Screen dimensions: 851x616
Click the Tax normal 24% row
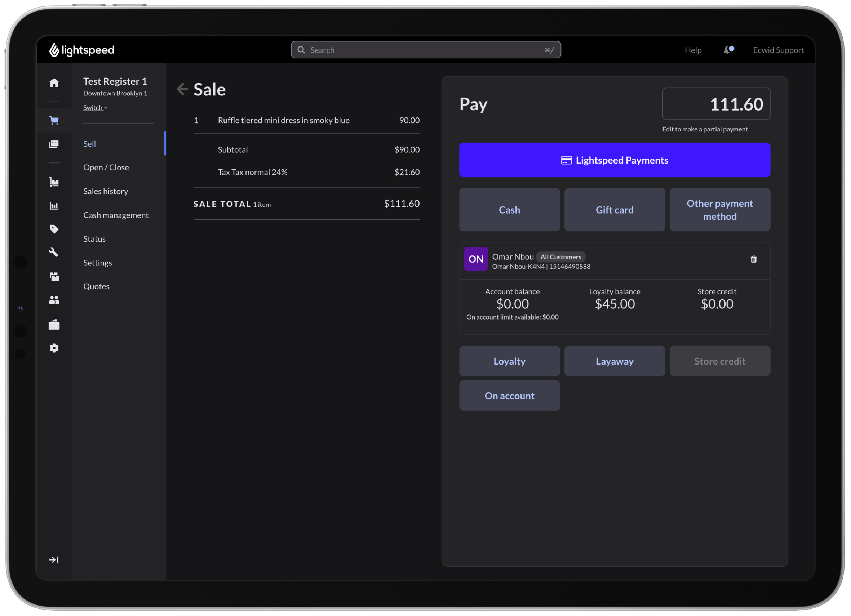[x=307, y=172]
